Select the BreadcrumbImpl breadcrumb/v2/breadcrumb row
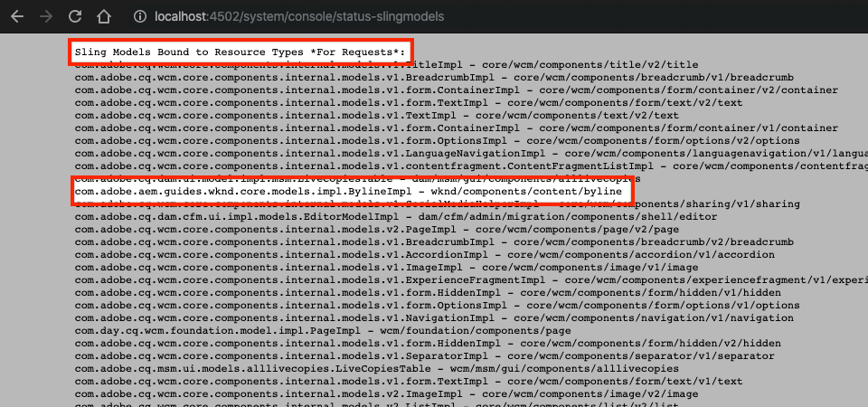868x407 pixels. click(434, 242)
